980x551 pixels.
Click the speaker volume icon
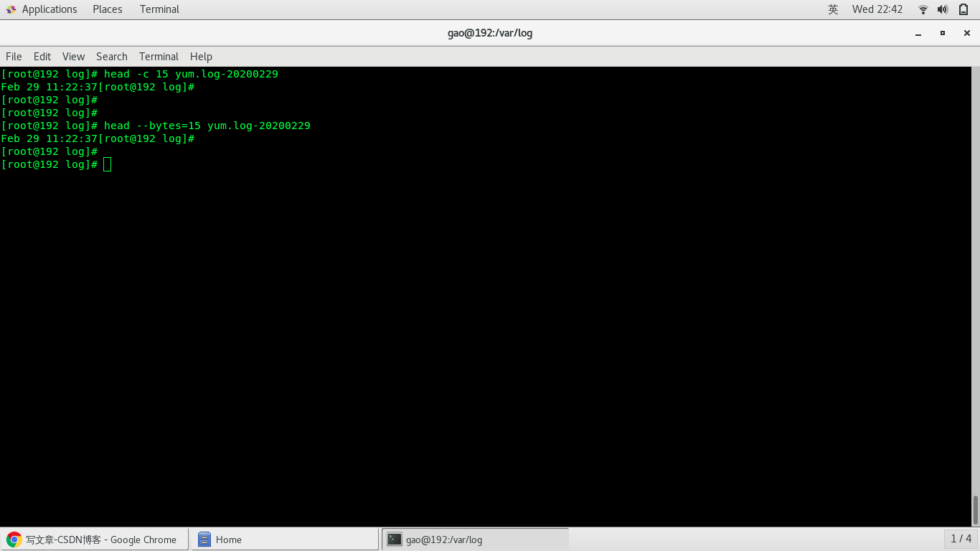(x=942, y=9)
